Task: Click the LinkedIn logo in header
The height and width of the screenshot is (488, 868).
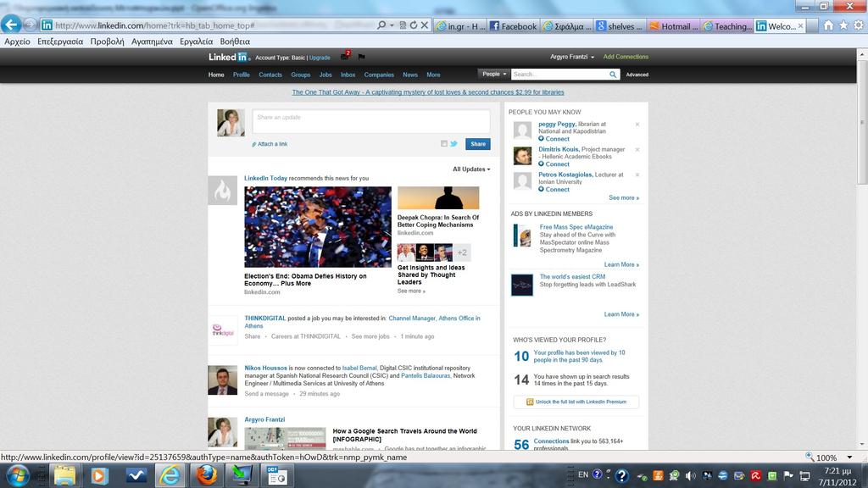Action: [x=229, y=57]
